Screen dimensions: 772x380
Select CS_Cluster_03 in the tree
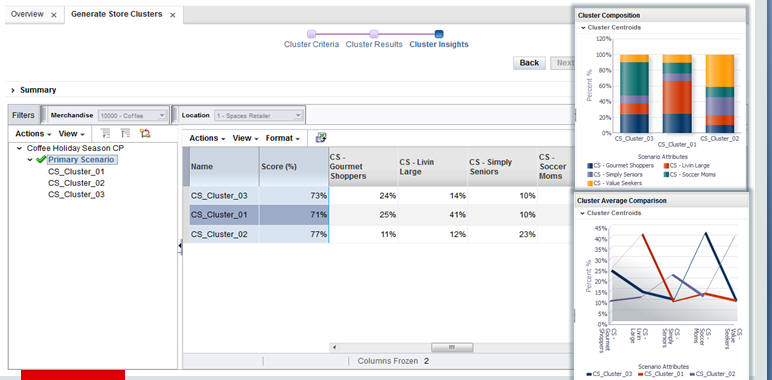pyautogui.click(x=76, y=194)
